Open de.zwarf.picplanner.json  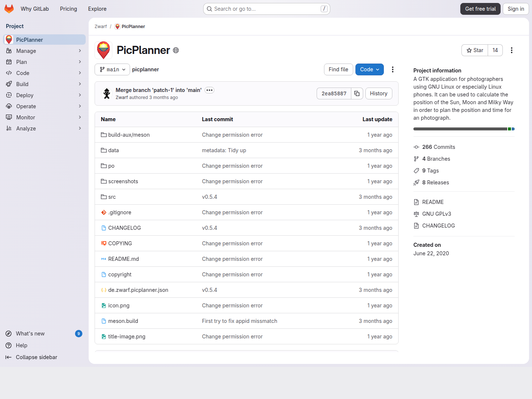pos(138,290)
